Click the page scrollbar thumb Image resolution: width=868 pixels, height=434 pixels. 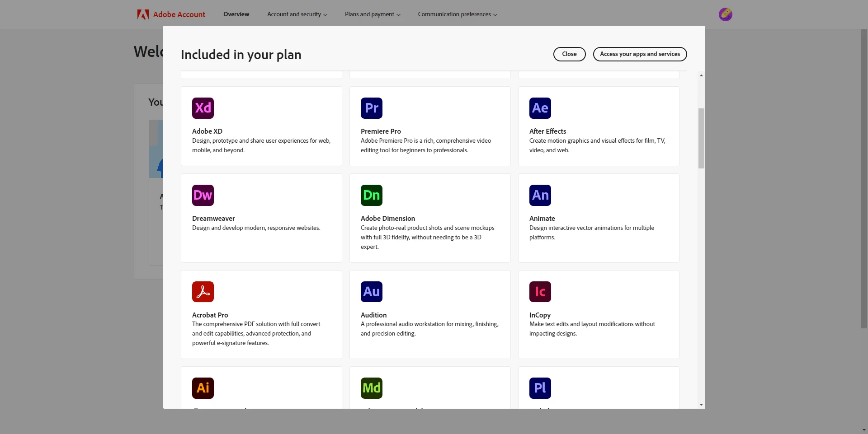coord(864,178)
